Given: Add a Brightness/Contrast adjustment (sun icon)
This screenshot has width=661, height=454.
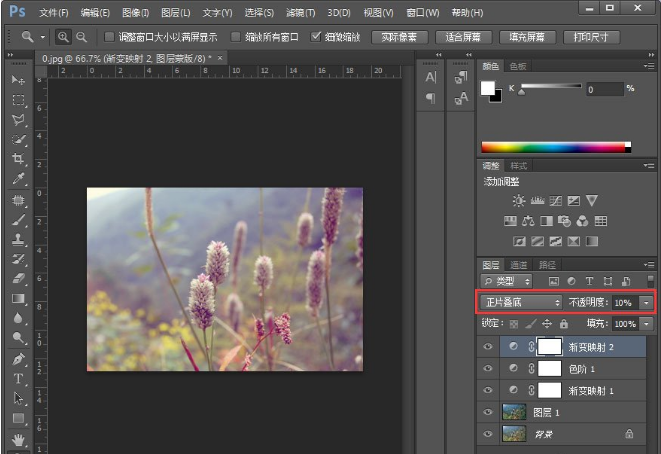Looking at the screenshot, I should coord(518,201).
